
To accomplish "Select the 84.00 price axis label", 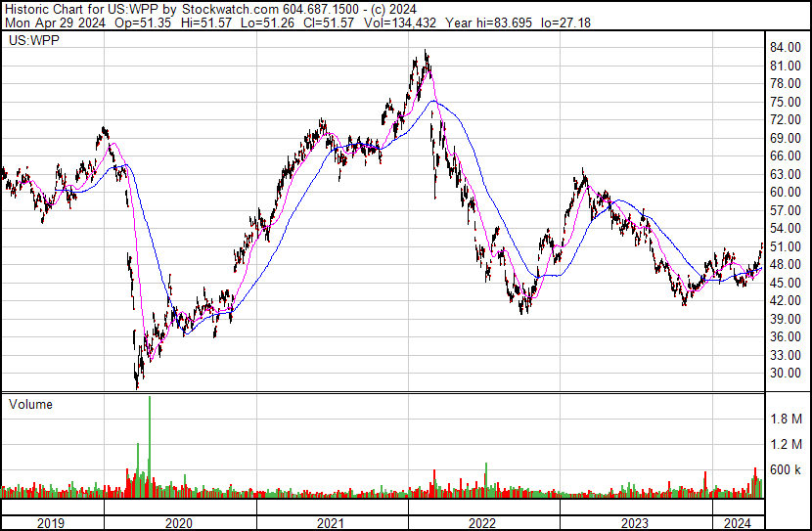I will pos(786,48).
